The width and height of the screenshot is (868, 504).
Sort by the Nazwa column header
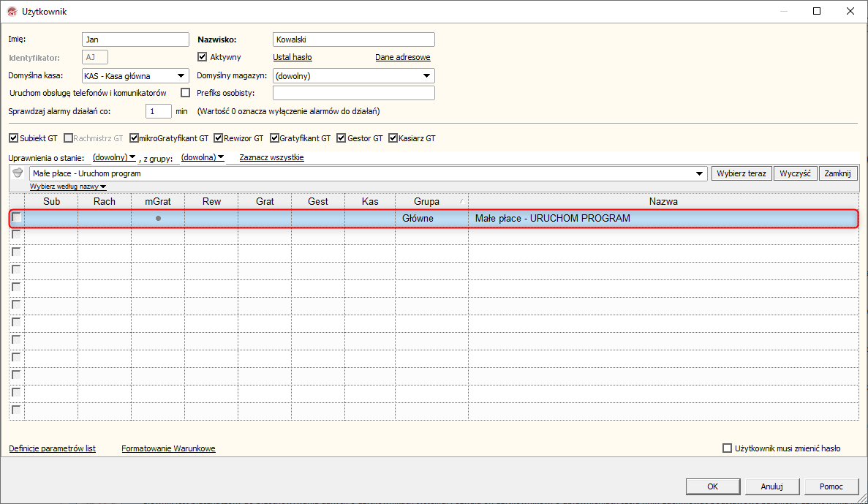point(663,202)
